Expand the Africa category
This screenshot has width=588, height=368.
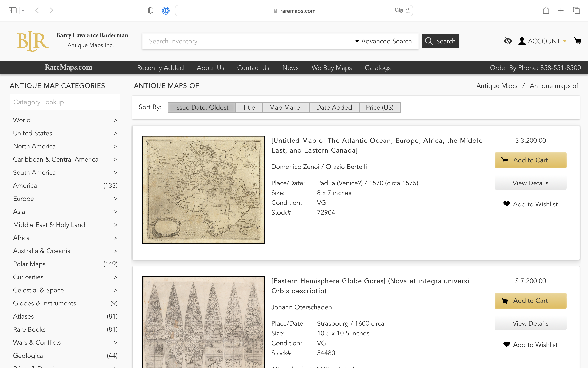pos(65,238)
